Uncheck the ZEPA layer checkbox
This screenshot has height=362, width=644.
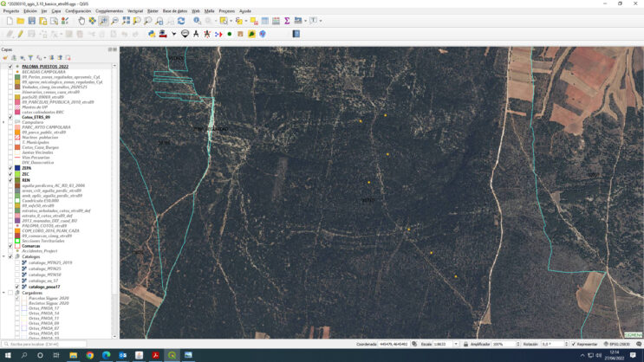10,168
